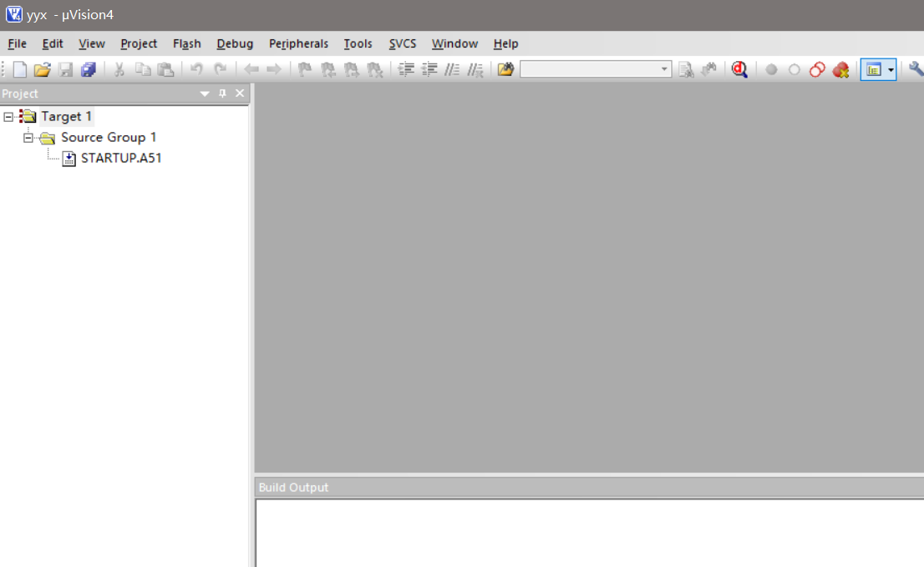Screen dimensions: 924x567
Task: Toggle bookmark with the flag icon
Action: click(305, 69)
